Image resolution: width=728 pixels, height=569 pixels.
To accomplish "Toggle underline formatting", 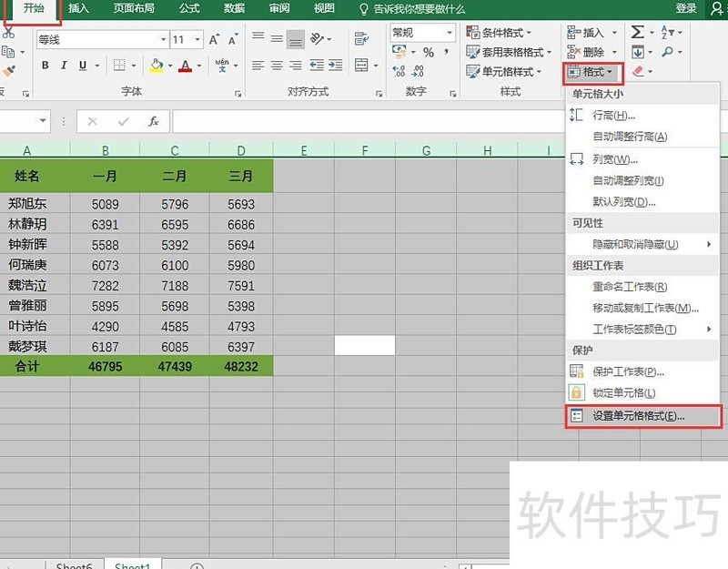I will (x=83, y=66).
